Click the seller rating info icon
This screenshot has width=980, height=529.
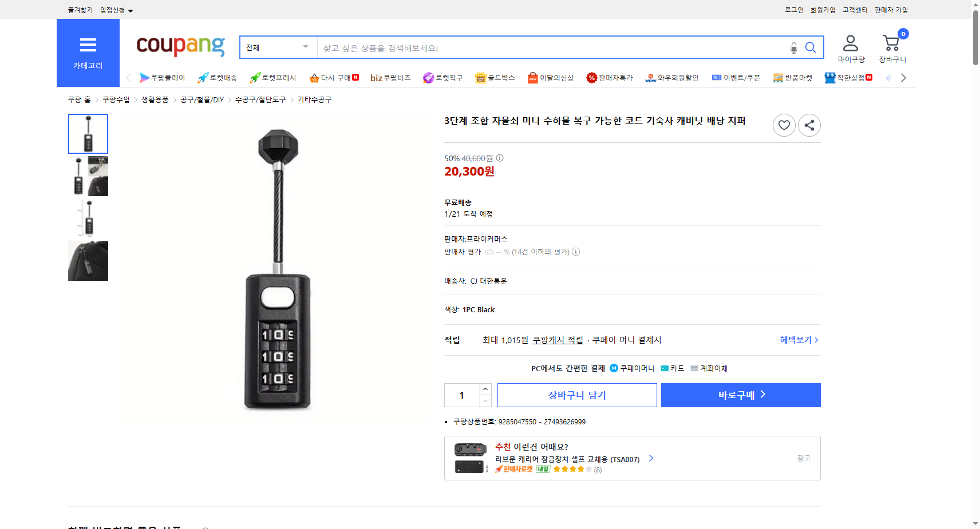tap(576, 252)
